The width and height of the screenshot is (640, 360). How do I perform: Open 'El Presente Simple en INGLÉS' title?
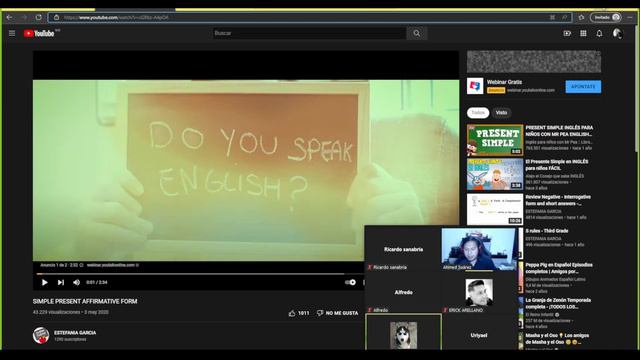click(x=557, y=165)
